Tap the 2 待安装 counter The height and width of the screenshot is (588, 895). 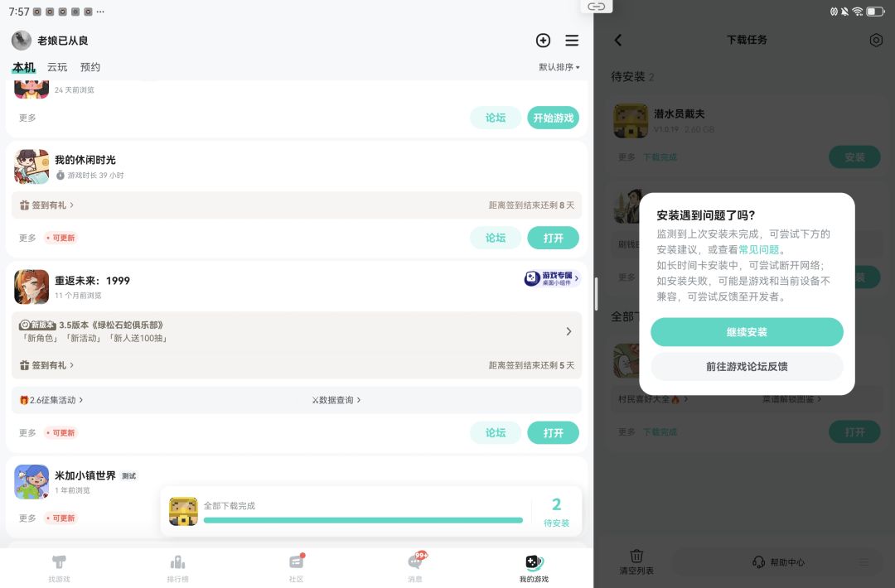coord(557,512)
